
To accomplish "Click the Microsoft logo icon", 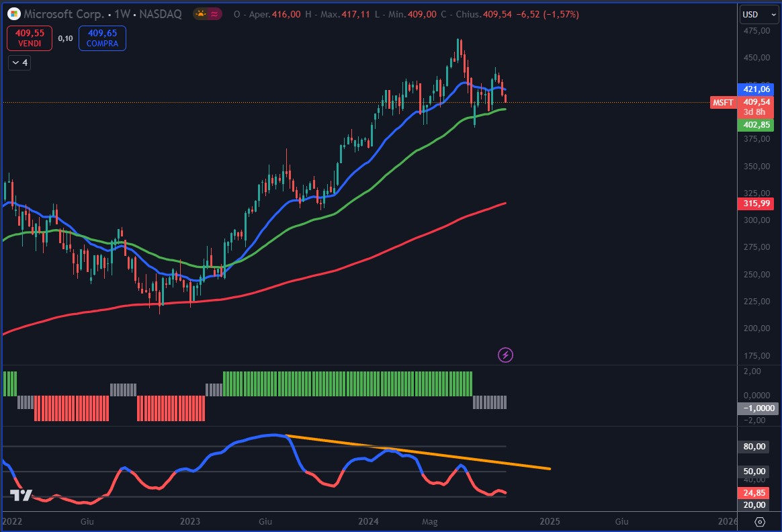I will pos(13,14).
